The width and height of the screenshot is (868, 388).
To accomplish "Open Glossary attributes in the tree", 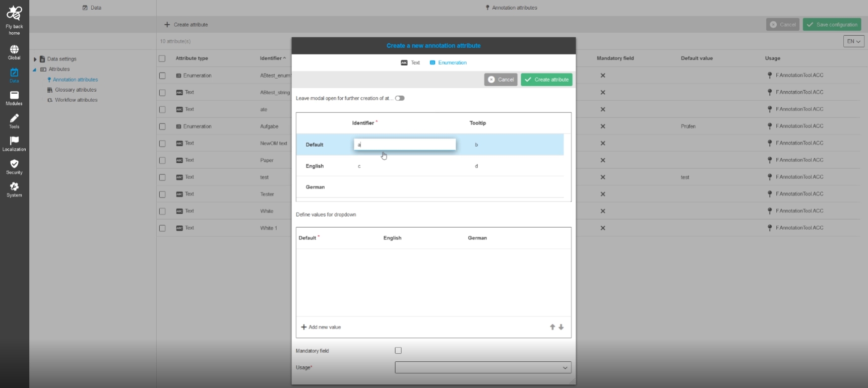I will point(76,90).
